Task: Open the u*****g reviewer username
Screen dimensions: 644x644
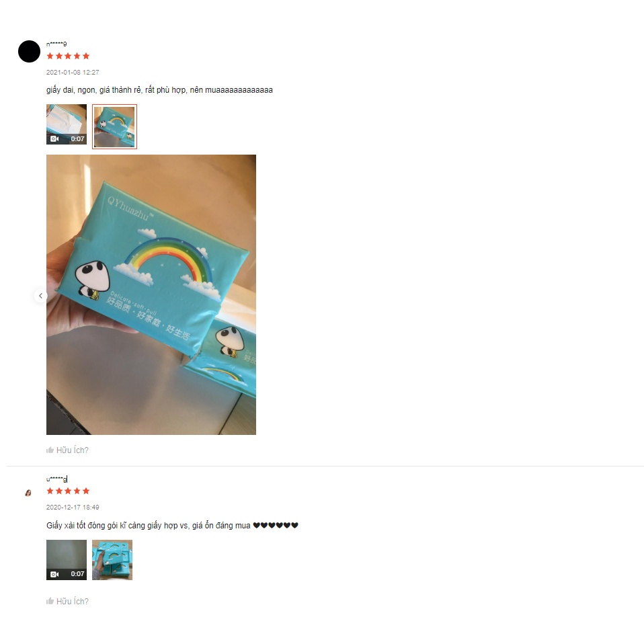Action: [x=56, y=479]
